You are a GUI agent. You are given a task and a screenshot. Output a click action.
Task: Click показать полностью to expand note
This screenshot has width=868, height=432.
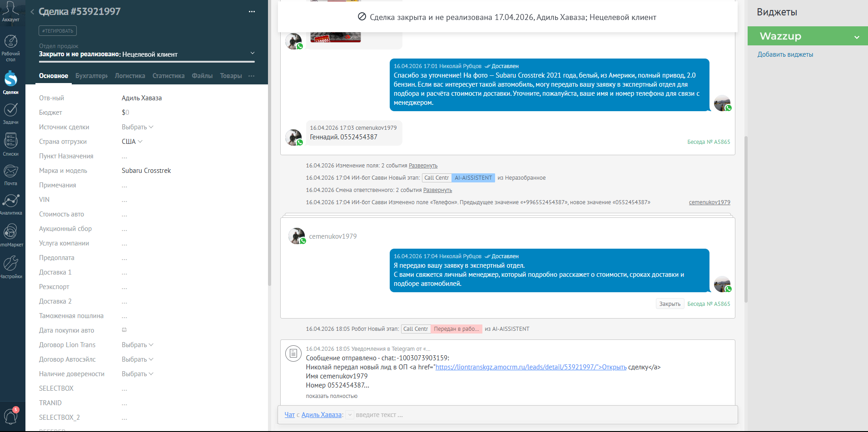pos(332,396)
